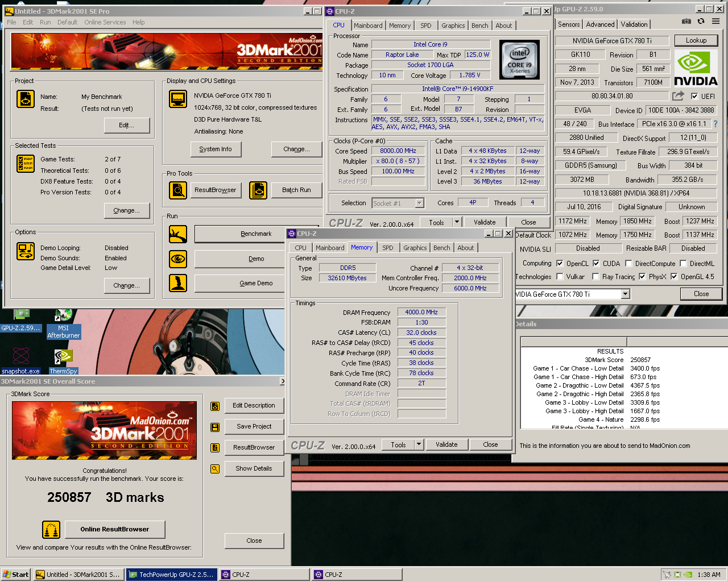Screen dimensions: 728x582
Task: Switch to SPD tab in CPU-Z Memory window
Action: point(388,248)
